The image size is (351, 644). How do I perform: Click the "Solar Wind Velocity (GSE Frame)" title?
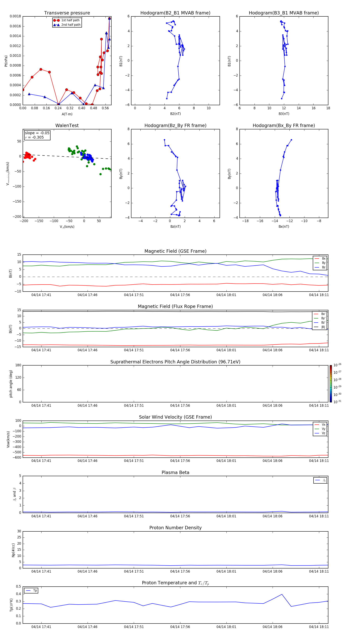[175, 417]
